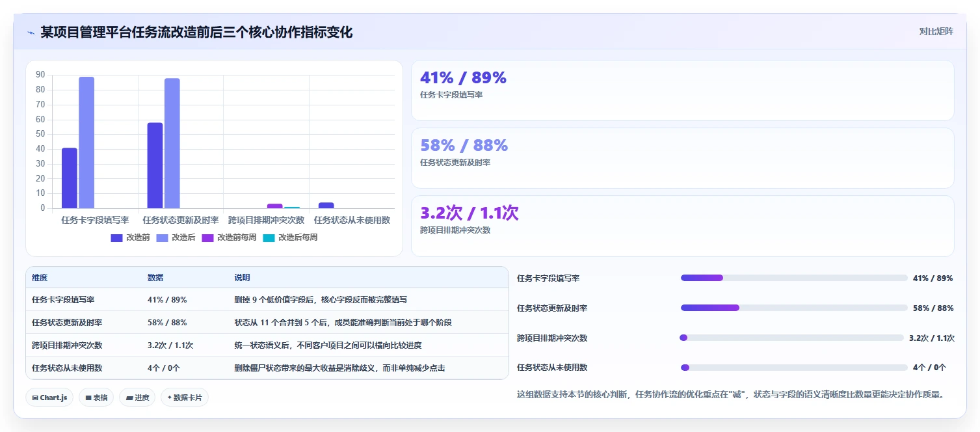The height and width of the screenshot is (432, 980).
Task: Click the 对比矩阵 label in header
Action: click(x=936, y=31)
